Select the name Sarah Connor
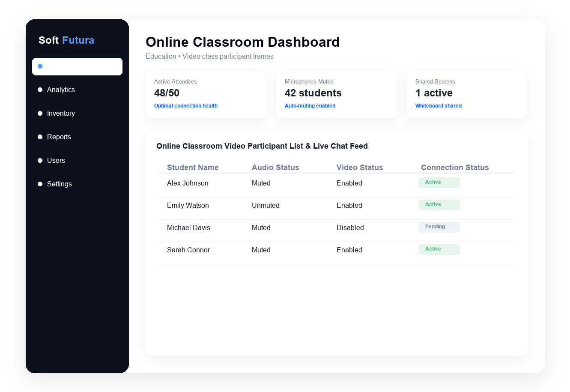570x392 pixels. [188, 250]
